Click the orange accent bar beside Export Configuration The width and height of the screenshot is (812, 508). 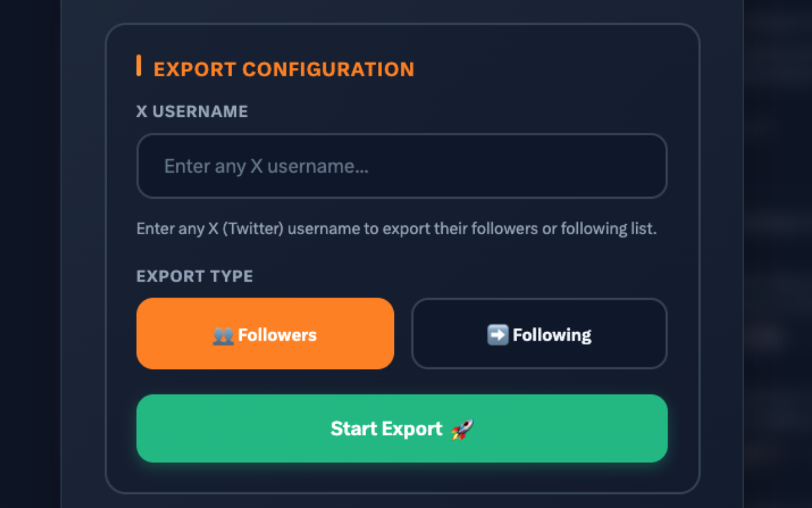[140, 67]
